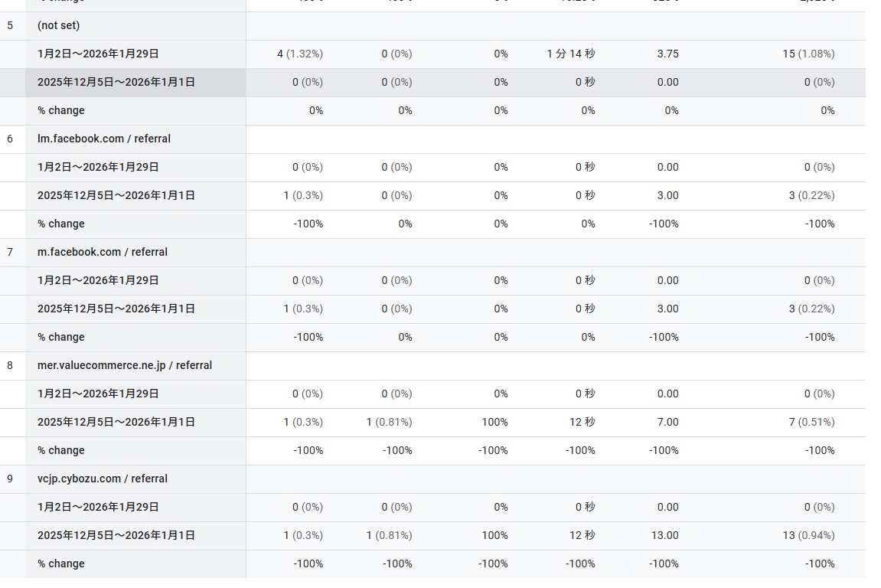The image size is (881, 588).
Task: Select the 7.00 value cell
Action: click(667, 422)
